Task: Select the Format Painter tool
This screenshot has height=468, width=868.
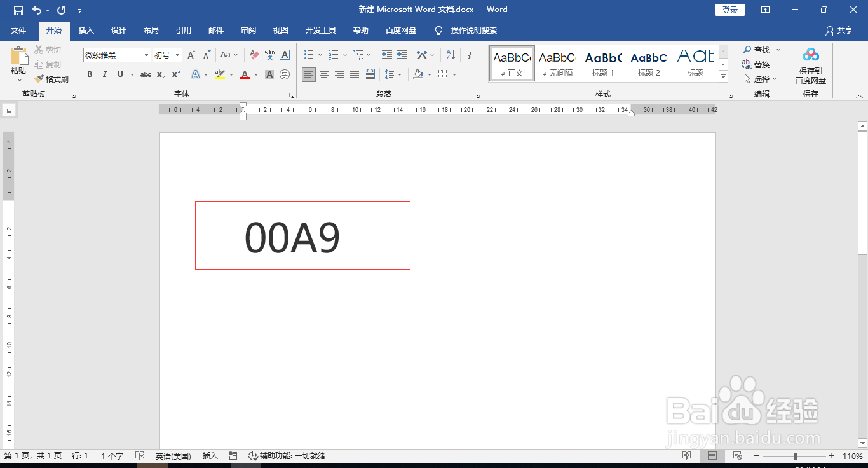Action: (51, 79)
